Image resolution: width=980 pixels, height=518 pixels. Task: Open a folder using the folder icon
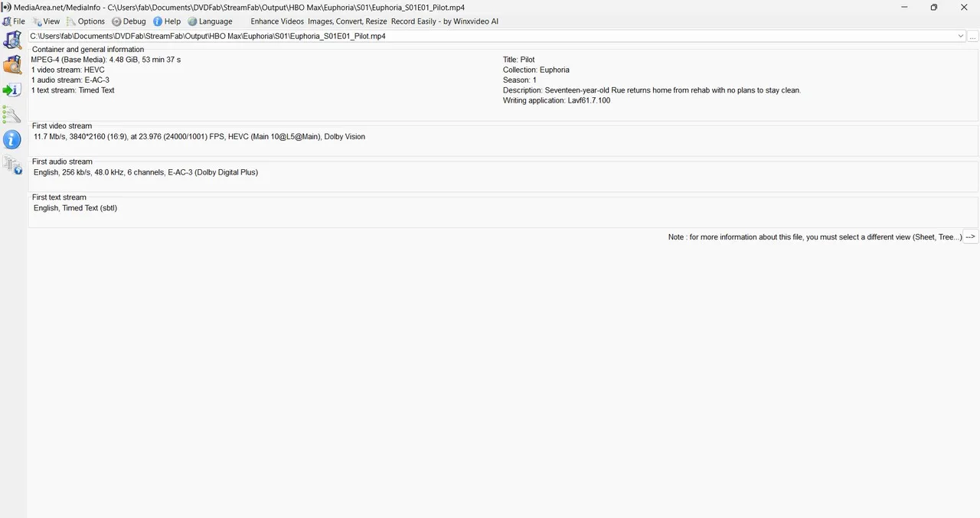(13, 64)
